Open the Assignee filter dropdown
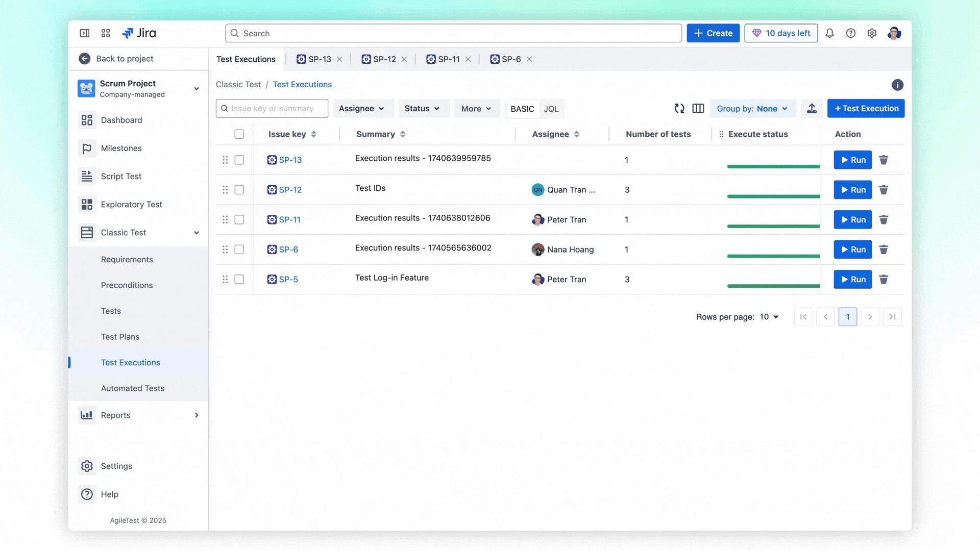Image resolution: width=980 pixels, height=551 pixels. click(362, 109)
